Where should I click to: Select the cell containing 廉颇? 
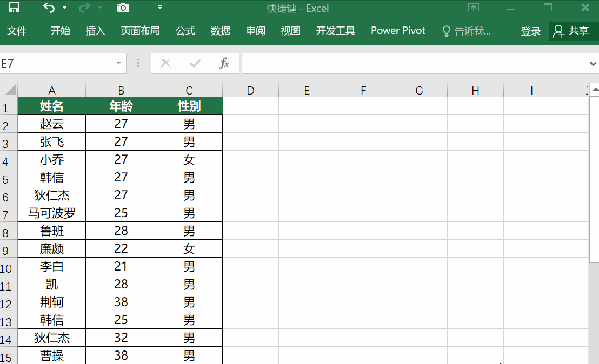click(51, 249)
